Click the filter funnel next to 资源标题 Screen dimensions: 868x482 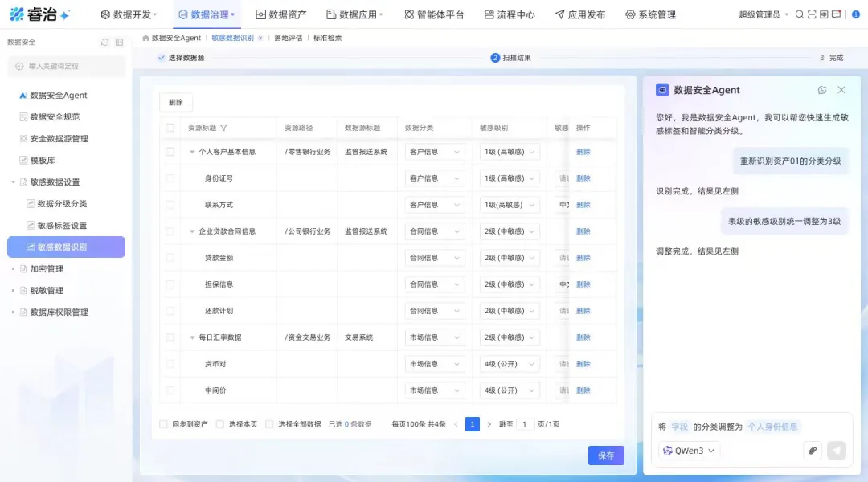coord(223,127)
